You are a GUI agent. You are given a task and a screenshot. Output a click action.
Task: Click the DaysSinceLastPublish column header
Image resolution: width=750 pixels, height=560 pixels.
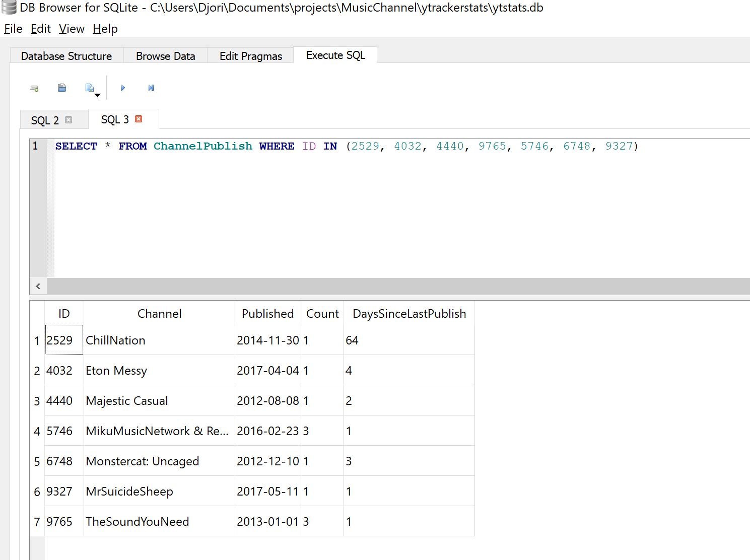pos(409,314)
